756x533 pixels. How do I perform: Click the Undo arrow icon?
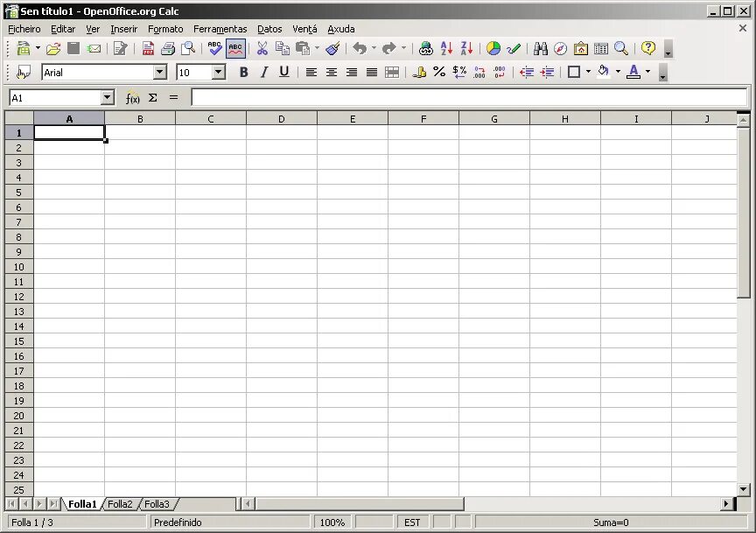[360, 48]
